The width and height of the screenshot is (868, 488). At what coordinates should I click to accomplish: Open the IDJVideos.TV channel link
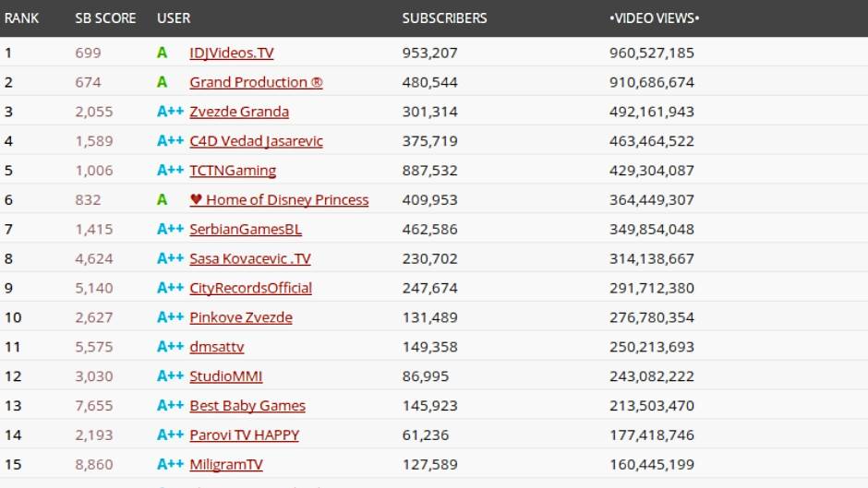[x=231, y=53]
